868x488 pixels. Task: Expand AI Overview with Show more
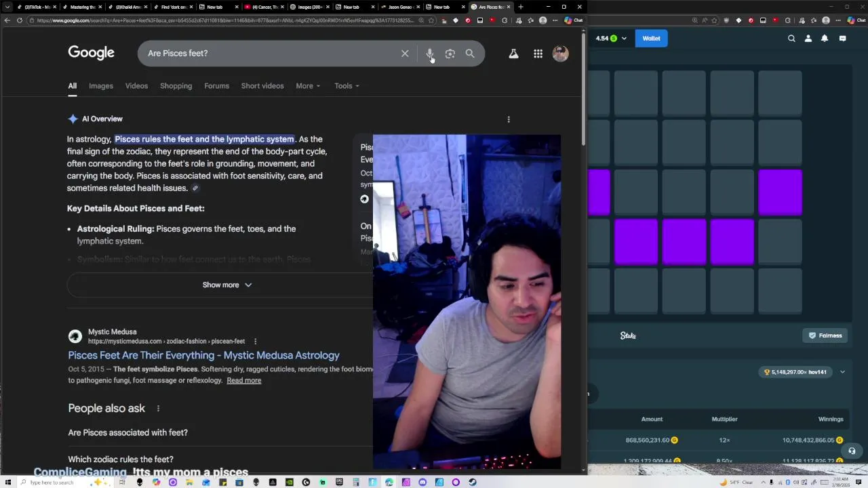point(226,285)
